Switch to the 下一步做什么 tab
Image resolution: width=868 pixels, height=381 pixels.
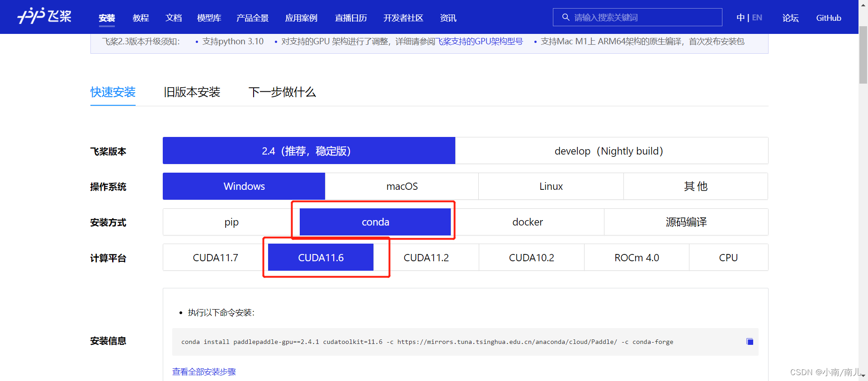click(x=282, y=92)
